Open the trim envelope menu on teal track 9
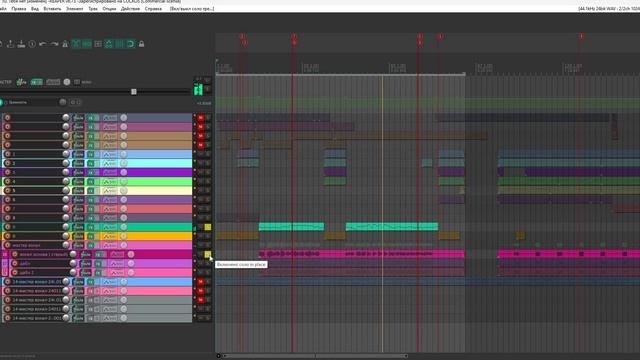This screenshot has width=640, height=360. pyautogui.click(x=109, y=227)
